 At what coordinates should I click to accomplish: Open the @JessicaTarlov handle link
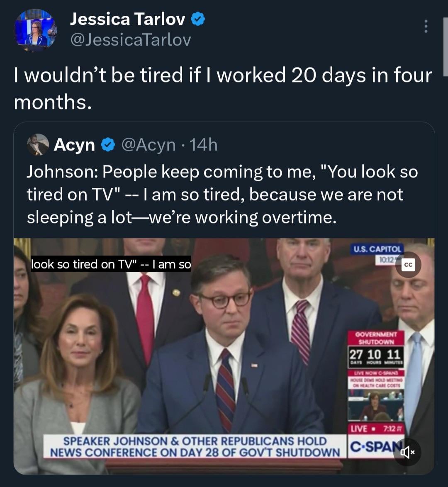pyautogui.click(x=130, y=40)
